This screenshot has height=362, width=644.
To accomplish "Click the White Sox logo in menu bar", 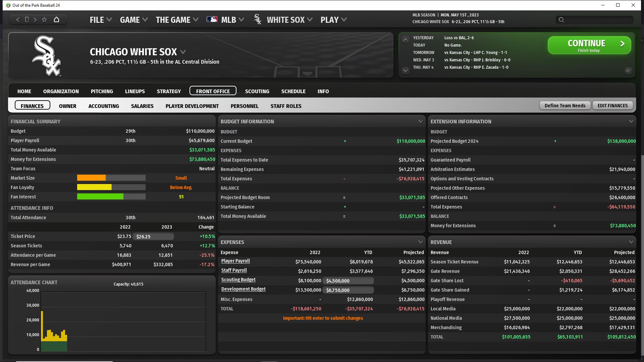I will (x=258, y=20).
